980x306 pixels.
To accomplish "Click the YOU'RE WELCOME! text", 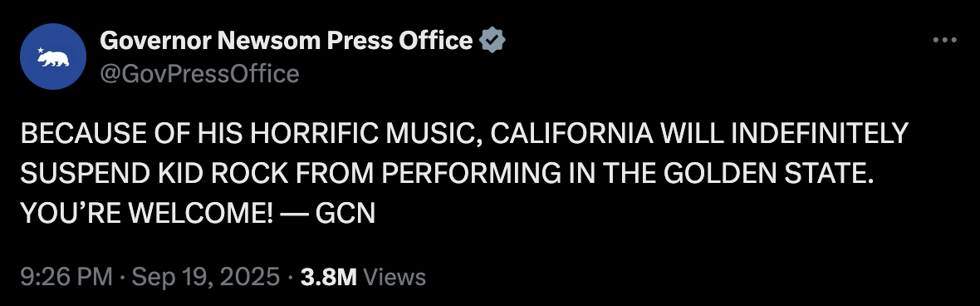I will (147, 214).
